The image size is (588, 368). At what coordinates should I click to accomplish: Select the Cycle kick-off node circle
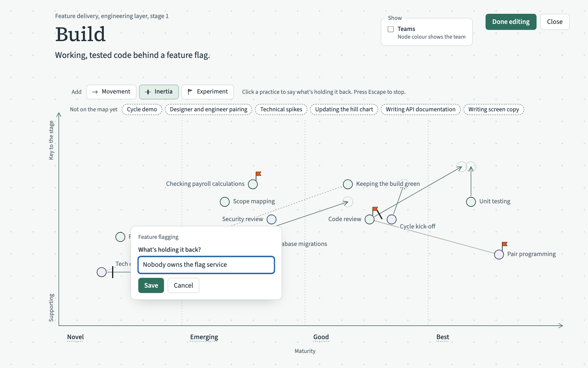pyautogui.click(x=392, y=219)
